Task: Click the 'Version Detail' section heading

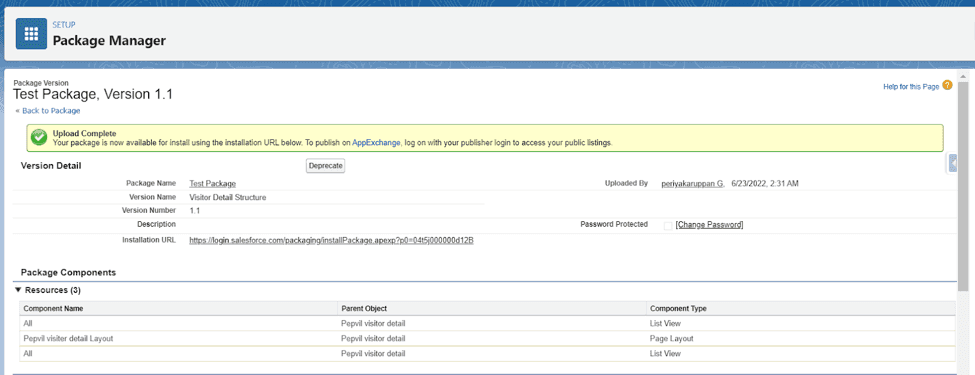Action: tap(51, 165)
